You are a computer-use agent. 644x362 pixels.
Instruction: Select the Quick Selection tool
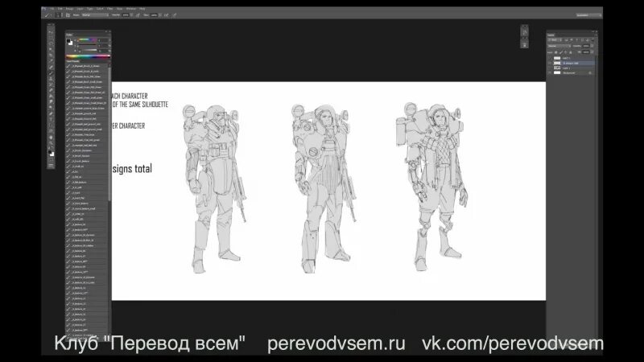coord(51,49)
